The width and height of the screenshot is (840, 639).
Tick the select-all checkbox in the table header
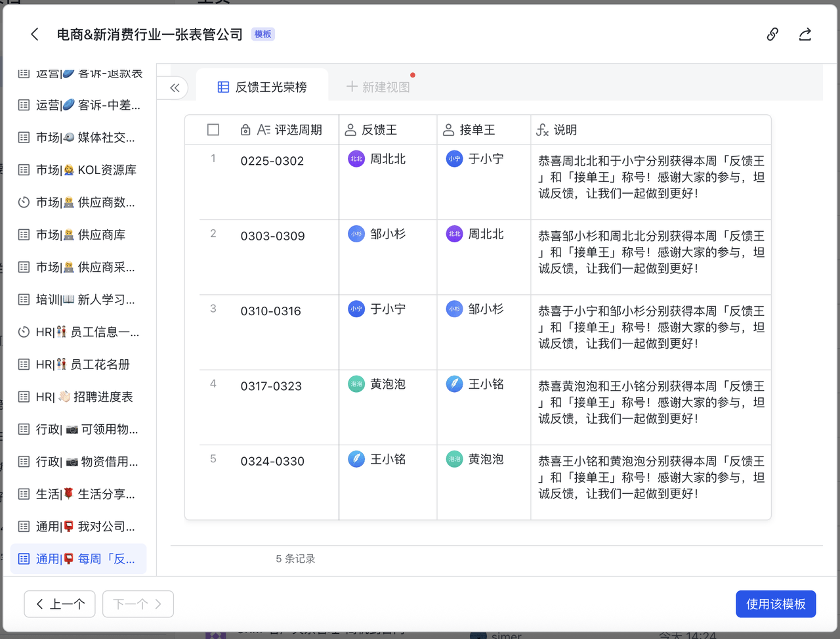pos(213,130)
